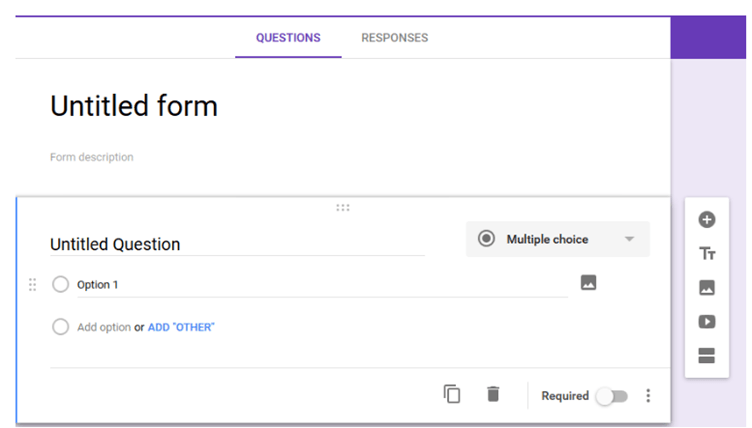The width and height of the screenshot is (752, 428).
Task: Delete the question using the trash icon
Action: [x=493, y=394]
